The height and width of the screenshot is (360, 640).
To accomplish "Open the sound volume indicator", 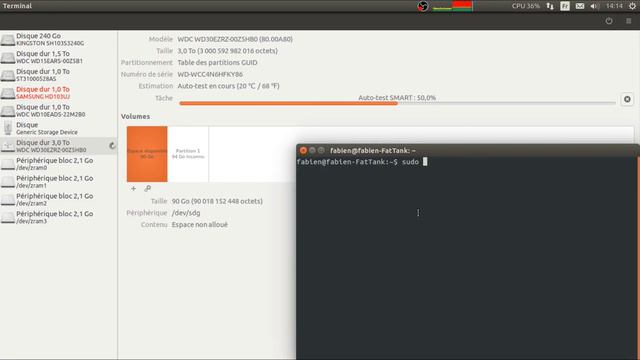I will click(594, 6).
